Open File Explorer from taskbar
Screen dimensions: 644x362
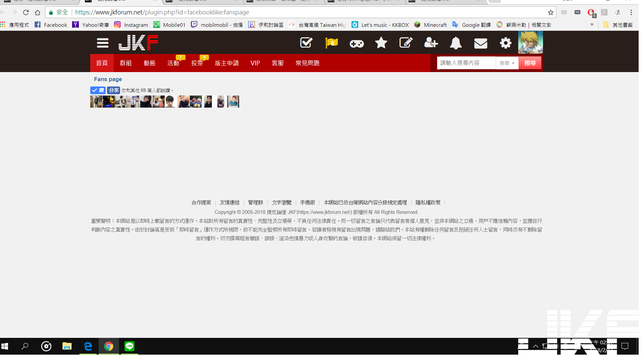[67, 346]
